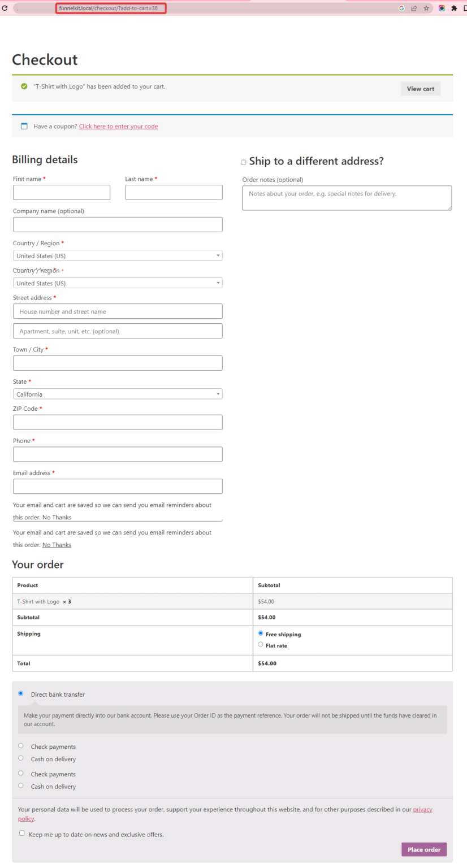The width and height of the screenshot is (467, 868).
Task: Click the View cart button
Action: (x=420, y=88)
